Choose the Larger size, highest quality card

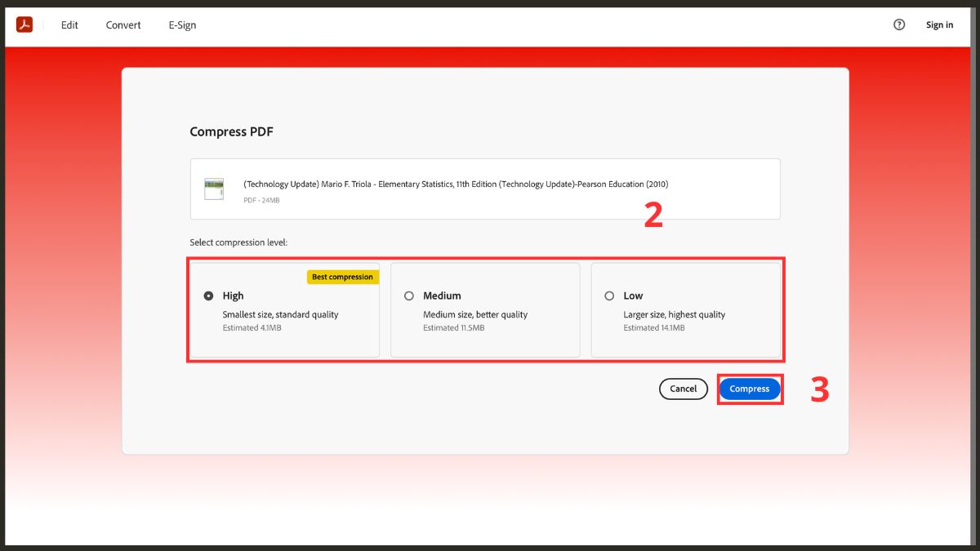(x=686, y=309)
